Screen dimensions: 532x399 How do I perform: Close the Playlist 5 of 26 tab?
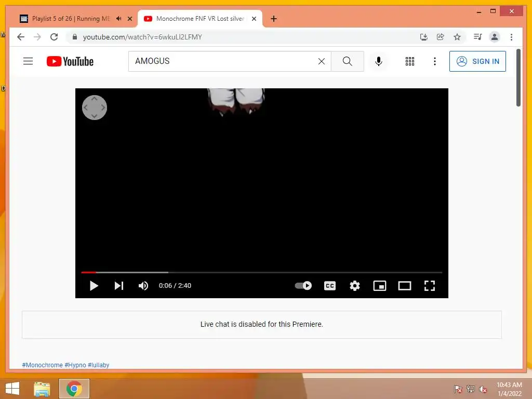point(129,19)
